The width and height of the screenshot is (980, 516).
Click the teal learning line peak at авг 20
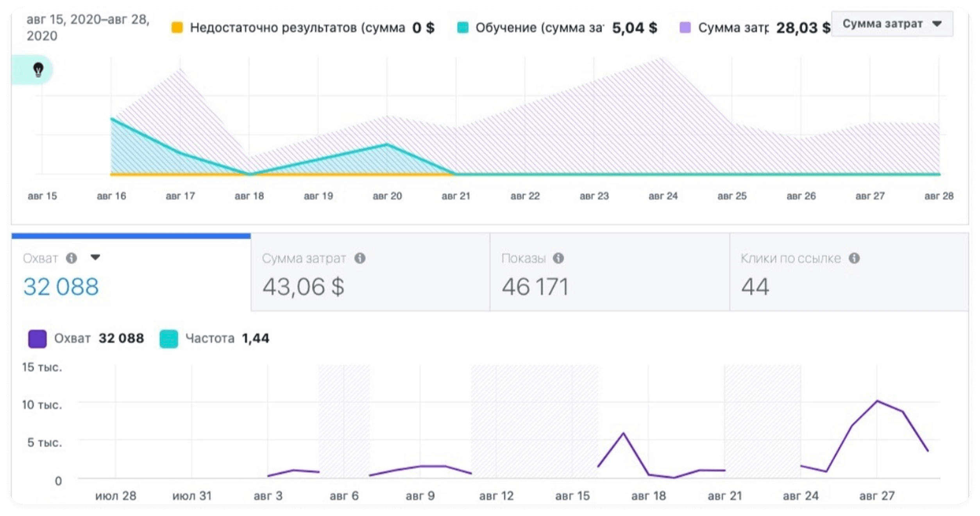tap(387, 145)
